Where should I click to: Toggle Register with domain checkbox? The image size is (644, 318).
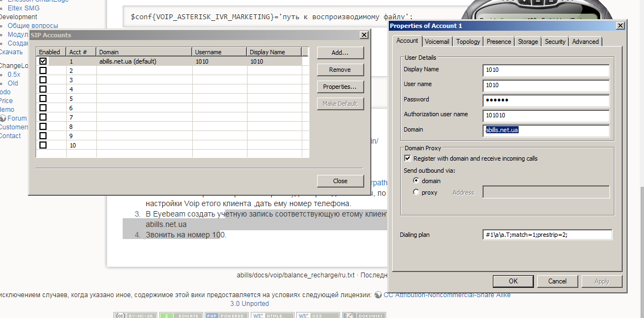407,158
